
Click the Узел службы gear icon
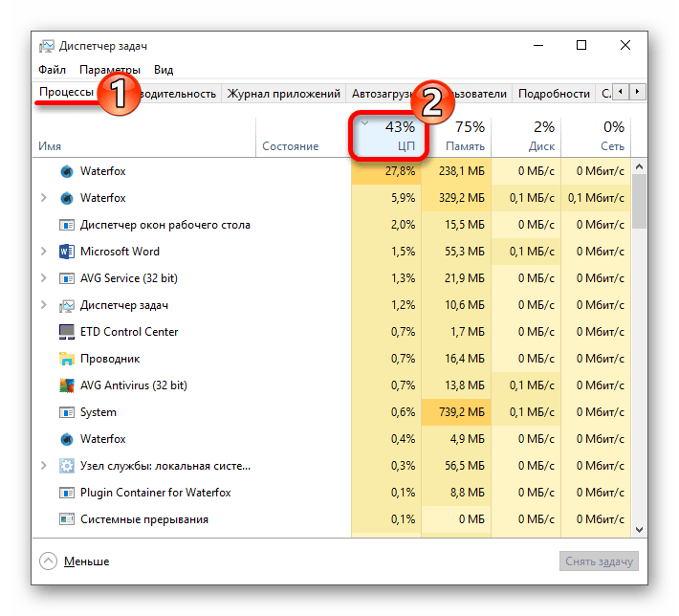(x=67, y=466)
